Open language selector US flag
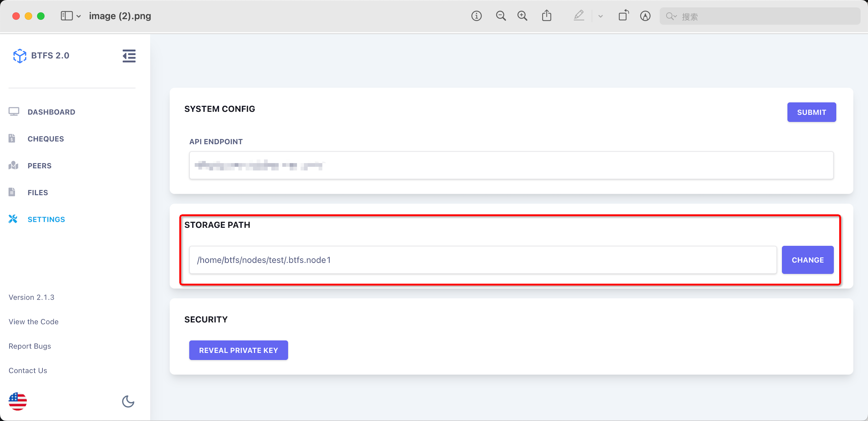 [18, 401]
